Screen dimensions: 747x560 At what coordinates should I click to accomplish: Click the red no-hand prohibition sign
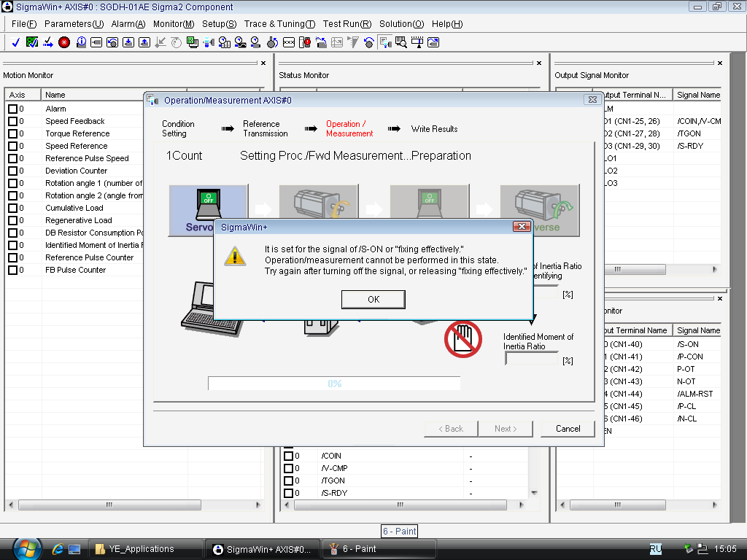462,339
